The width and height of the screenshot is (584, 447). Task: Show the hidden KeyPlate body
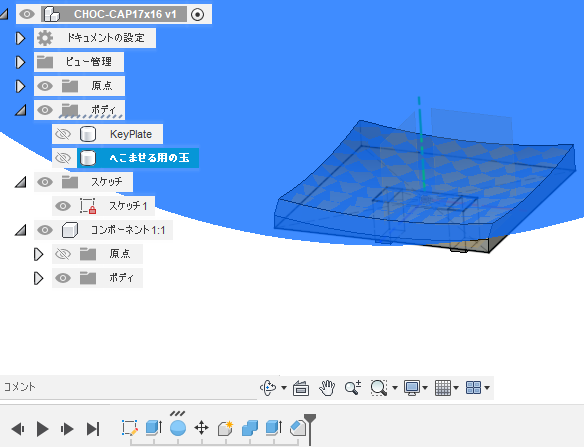tap(63, 134)
